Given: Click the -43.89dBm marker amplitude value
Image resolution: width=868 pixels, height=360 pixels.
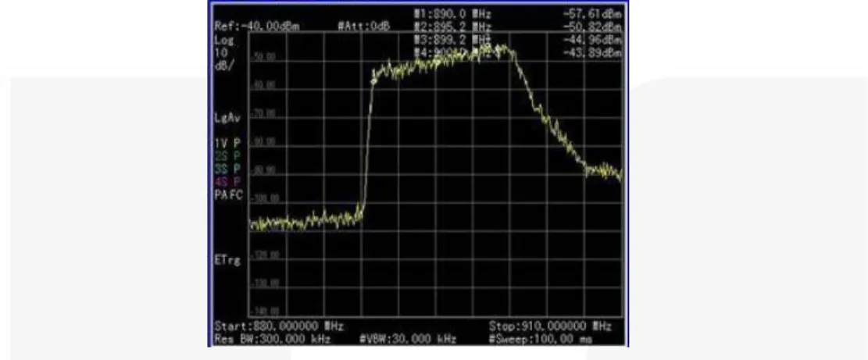Looking at the screenshot, I should coord(592,52).
